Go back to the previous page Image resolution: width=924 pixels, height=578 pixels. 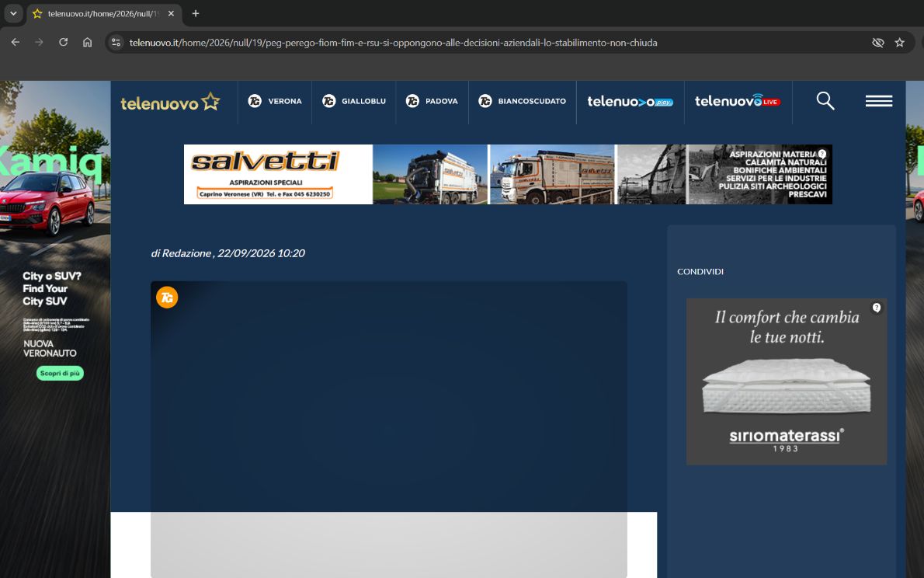[16, 43]
